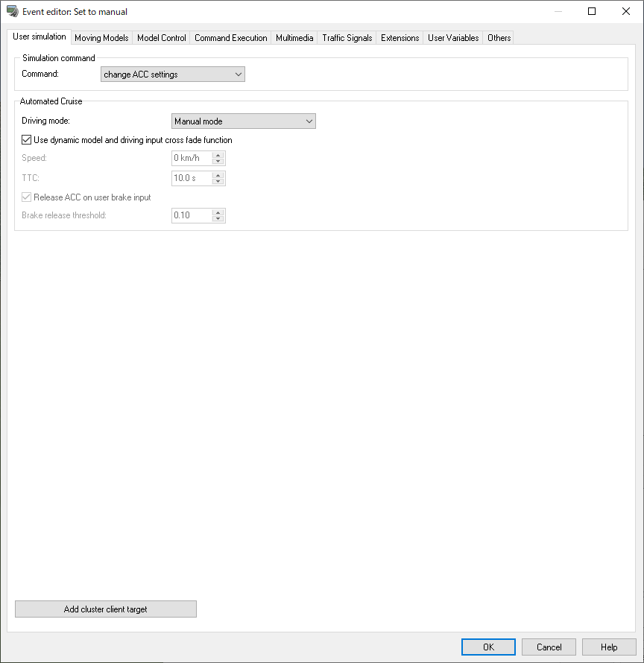Open the Model Control tab
The image size is (644, 663).
coord(161,38)
